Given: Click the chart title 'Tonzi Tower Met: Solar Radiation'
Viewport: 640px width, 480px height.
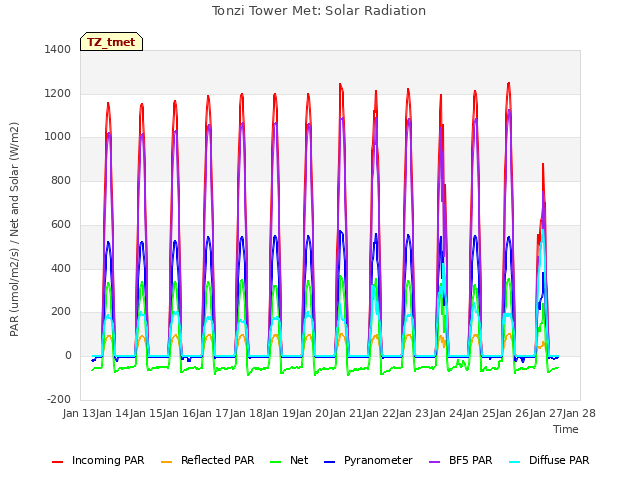Looking at the screenshot, I should coord(319,11).
